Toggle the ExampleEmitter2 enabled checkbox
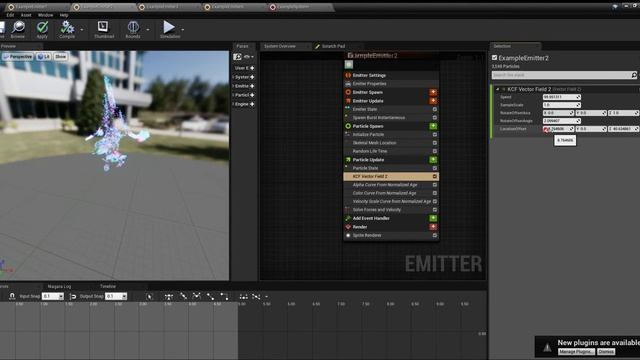Viewport: 640px width, 360px height. (494, 58)
